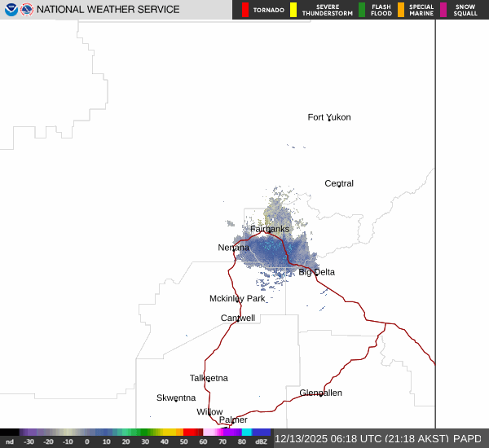Image resolution: width=489 pixels, height=448 pixels.
Task: Click the Fairbanks label on the map
Action: coord(270,229)
